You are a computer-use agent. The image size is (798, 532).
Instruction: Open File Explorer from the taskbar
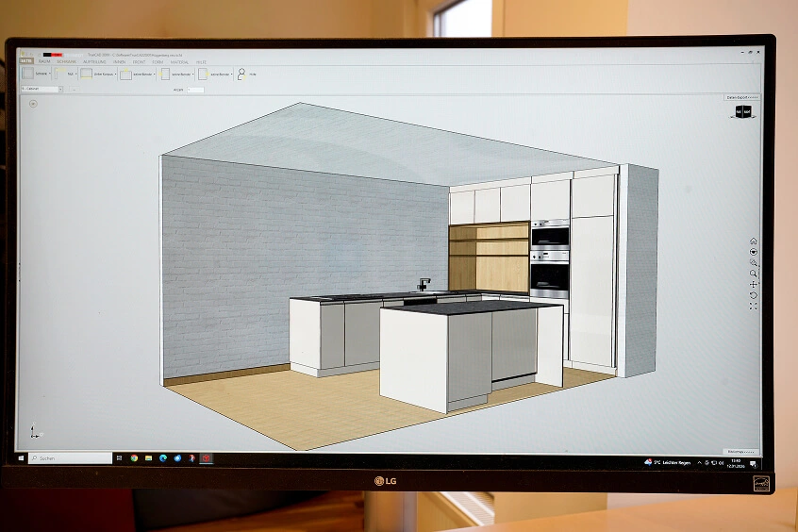pyautogui.click(x=148, y=458)
